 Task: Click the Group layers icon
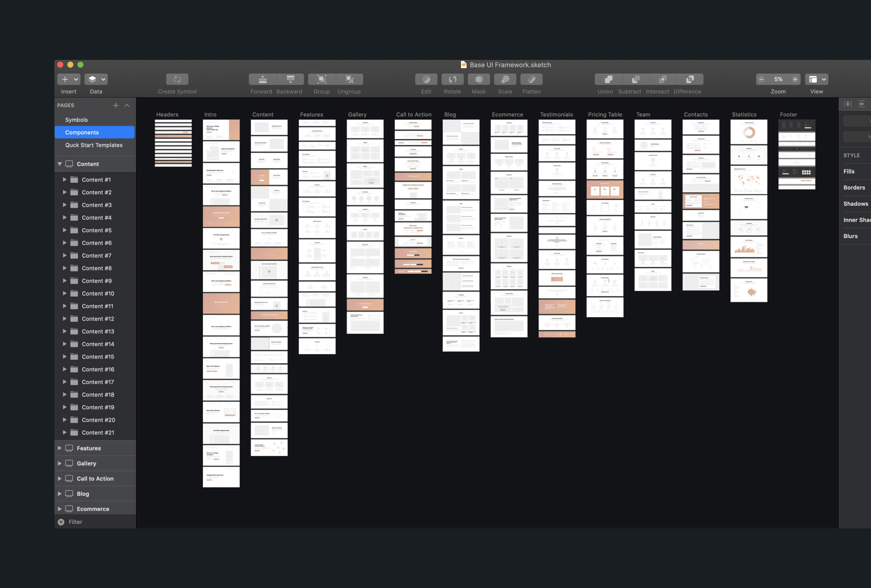(x=322, y=79)
